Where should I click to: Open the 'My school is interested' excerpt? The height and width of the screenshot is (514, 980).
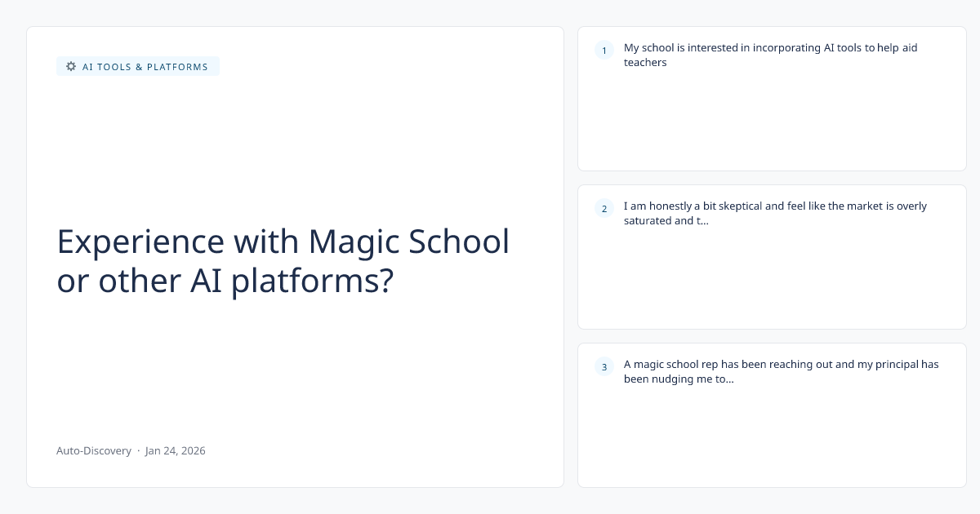pos(770,48)
